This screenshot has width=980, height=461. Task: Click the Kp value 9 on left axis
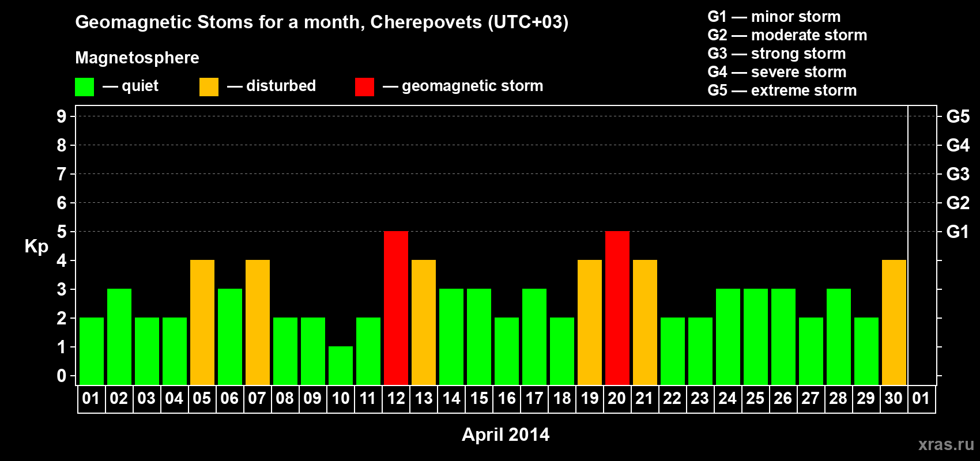(x=62, y=116)
